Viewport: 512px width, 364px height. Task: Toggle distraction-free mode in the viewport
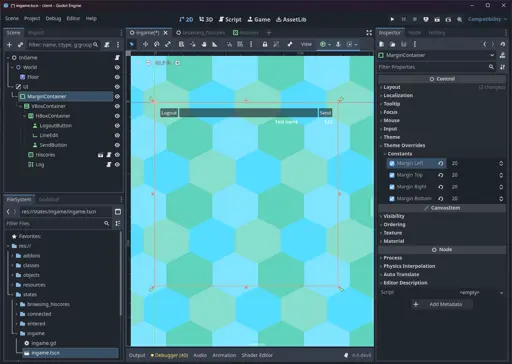(x=369, y=33)
